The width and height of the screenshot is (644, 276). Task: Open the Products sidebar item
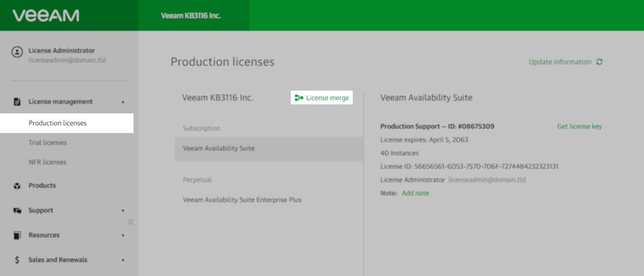pyautogui.click(x=42, y=185)
